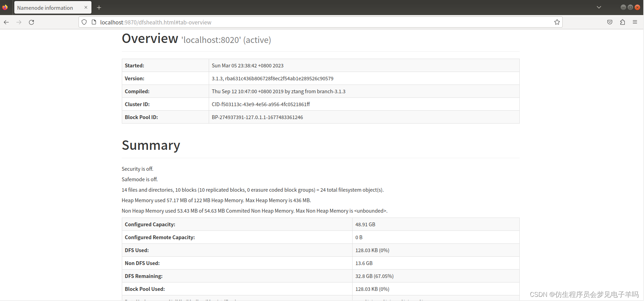Focus the address bar URL field
Viewport: 644px width, 301px height.
[320, 22]
